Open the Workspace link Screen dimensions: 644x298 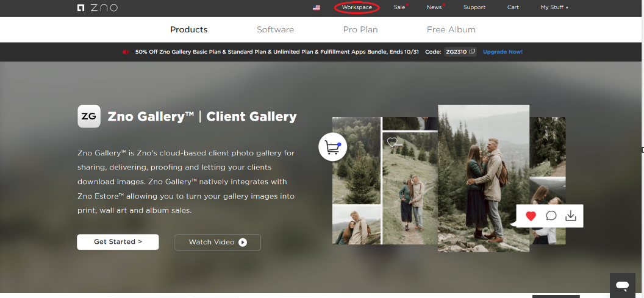pos(357,7)
